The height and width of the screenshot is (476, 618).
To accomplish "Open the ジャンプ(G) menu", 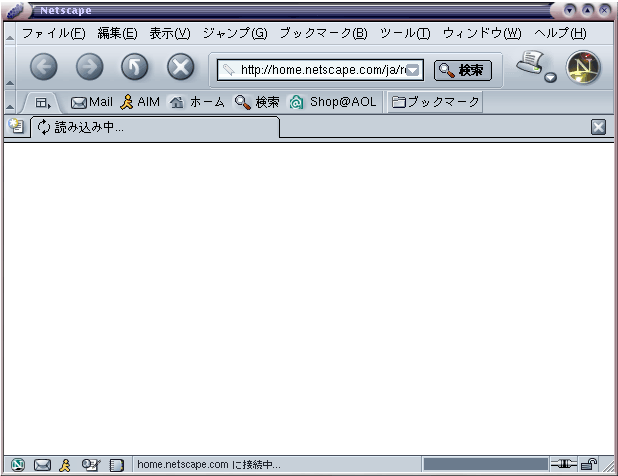I will click(235, 33).
